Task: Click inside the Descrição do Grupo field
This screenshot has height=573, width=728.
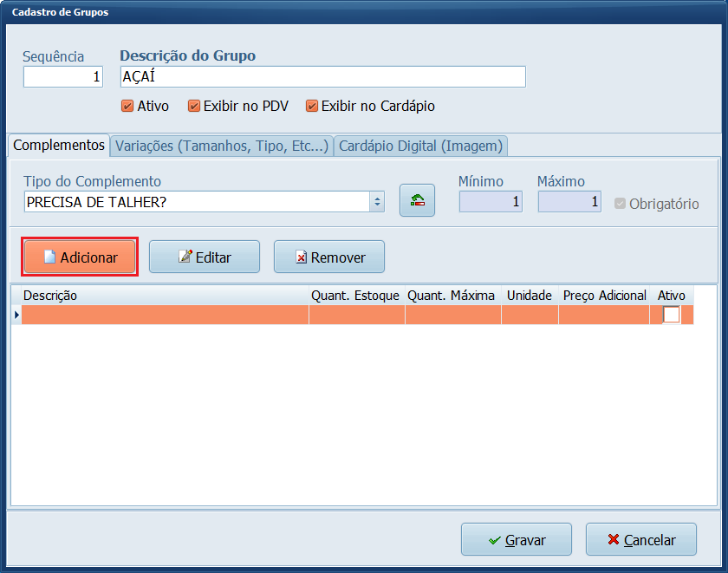Action: pyautogui.click(x=321, y=76)
